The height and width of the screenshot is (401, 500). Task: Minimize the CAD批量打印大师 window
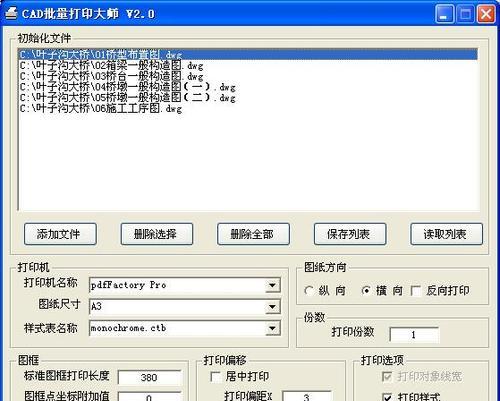[444, 14]
